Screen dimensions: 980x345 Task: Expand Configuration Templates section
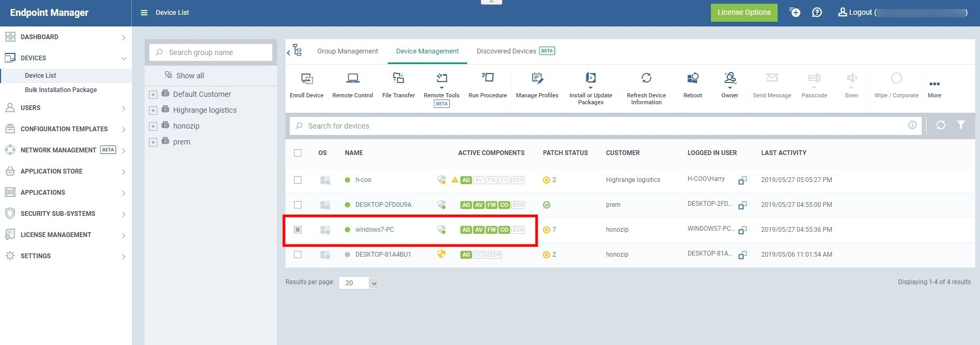coord(123,130)
